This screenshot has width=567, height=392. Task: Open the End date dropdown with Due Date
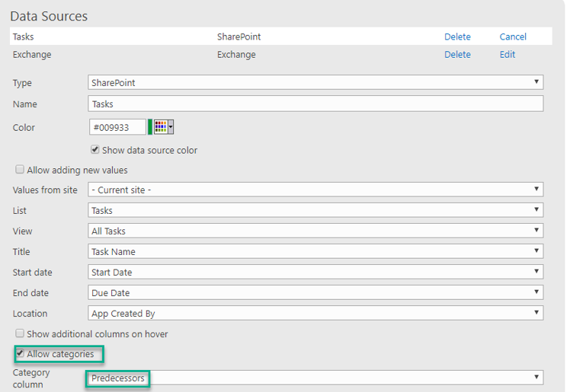point(316,292)
